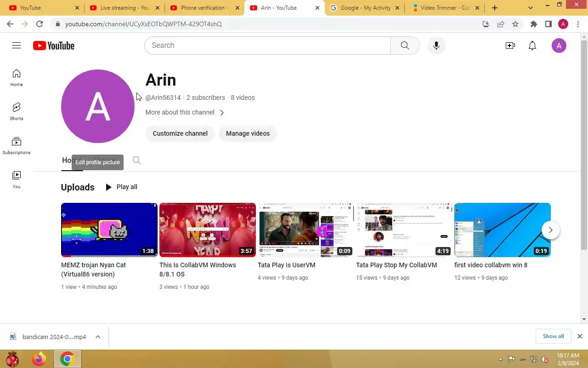
Task: Show hidden system tray icons
Action: pos(500,359)
